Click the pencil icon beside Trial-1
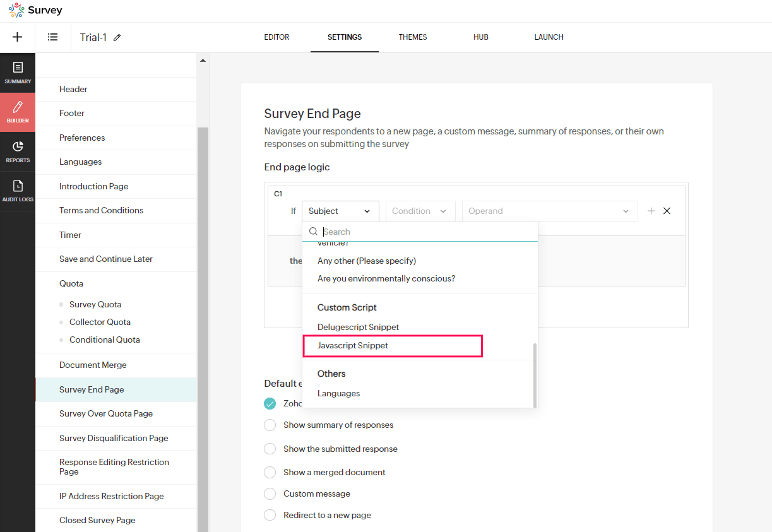The height and width of the screenshot is (532, 772). (x=117, y=38)
